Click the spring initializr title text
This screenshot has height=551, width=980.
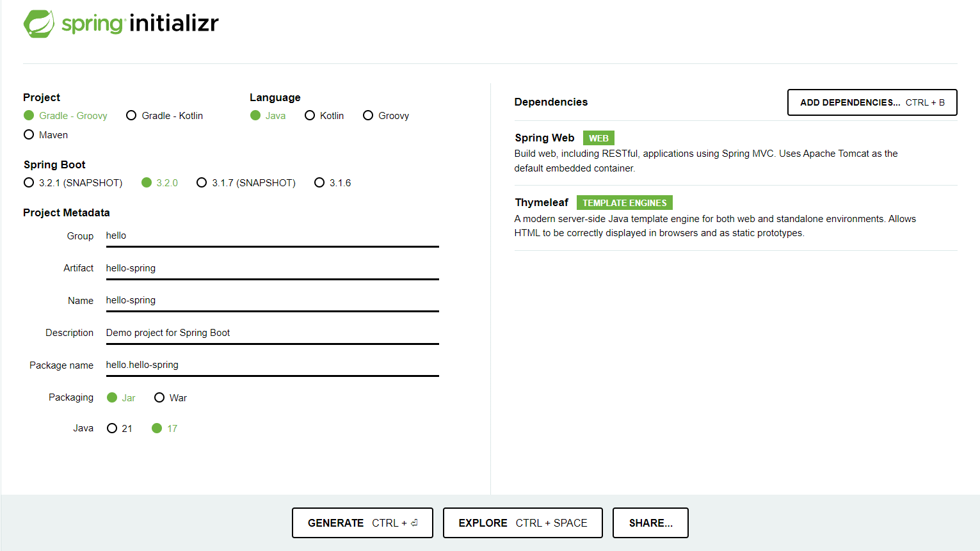click(140, 24)
